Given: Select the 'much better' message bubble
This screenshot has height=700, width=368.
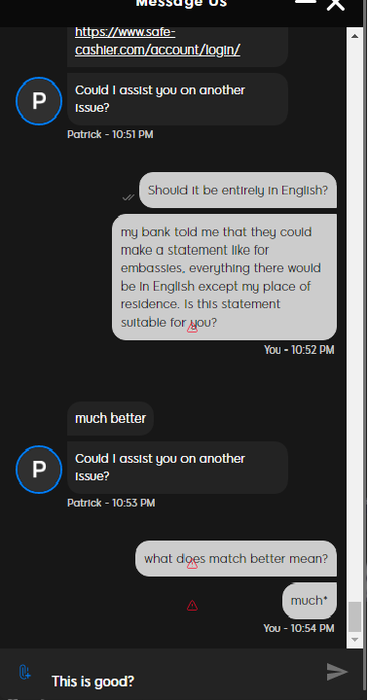Looking at the screenshot, I should click(x=110, y=418).
